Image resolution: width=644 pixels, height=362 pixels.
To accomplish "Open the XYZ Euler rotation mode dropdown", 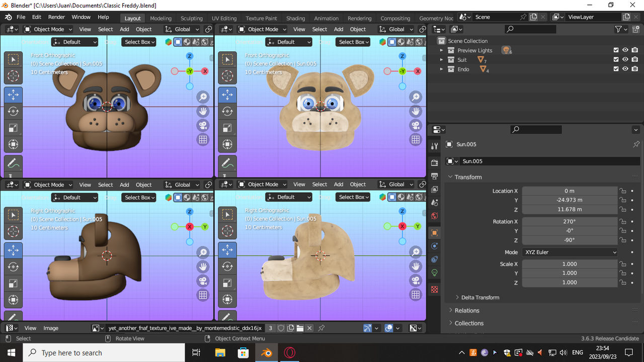I will pos(570,252).
